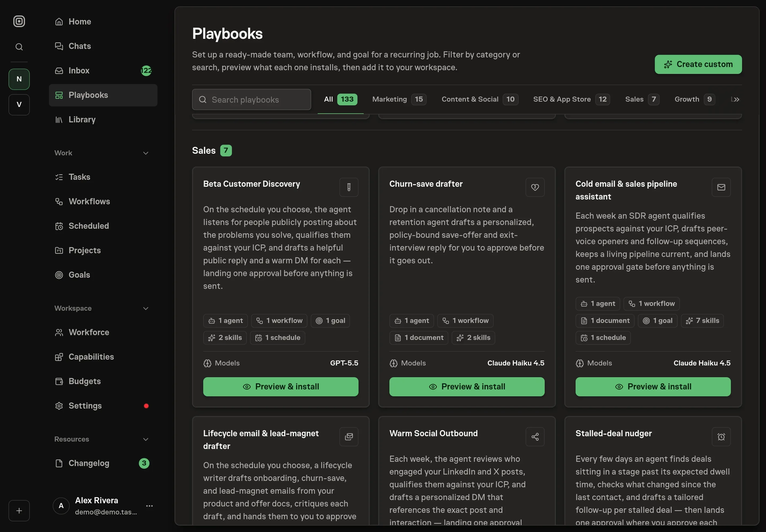Viewport: 766px width, 532px height.
Task: Open Workforce in the sidebar
Action: (103, 332)
